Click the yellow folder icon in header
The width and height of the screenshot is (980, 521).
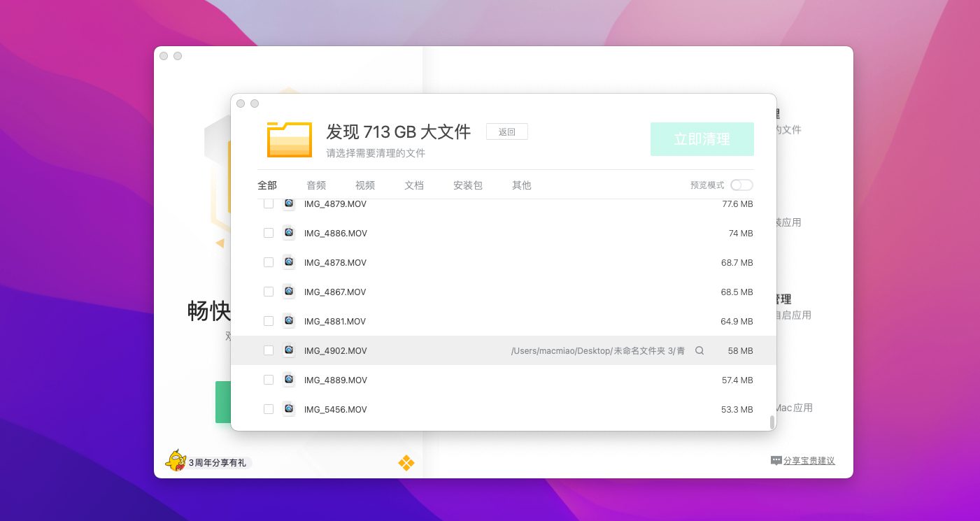289,139
